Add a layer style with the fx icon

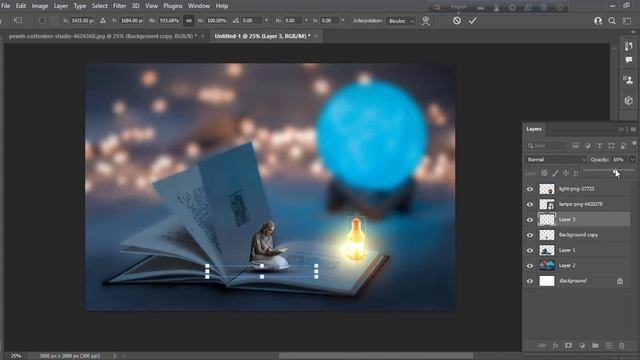[x=555, y=346]
